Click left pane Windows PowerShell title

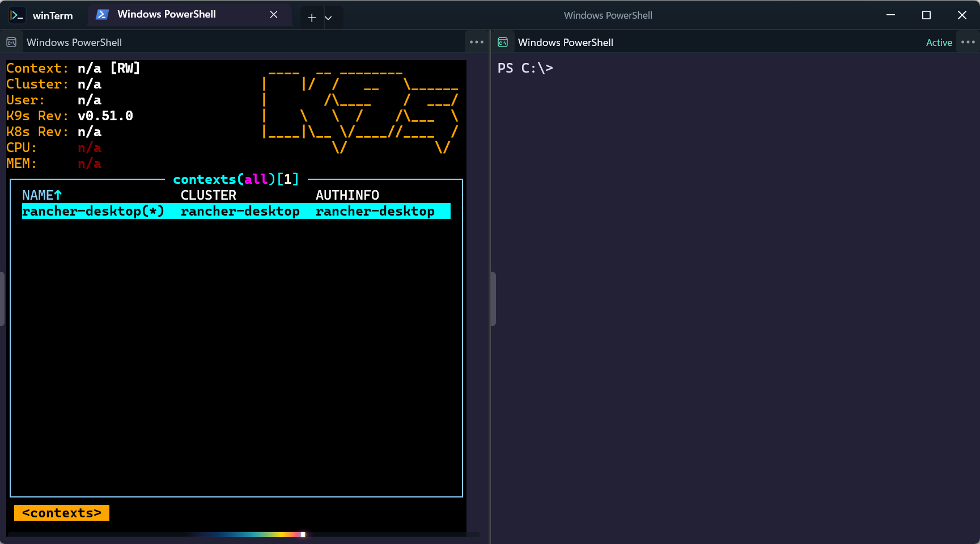click(74, 43)
